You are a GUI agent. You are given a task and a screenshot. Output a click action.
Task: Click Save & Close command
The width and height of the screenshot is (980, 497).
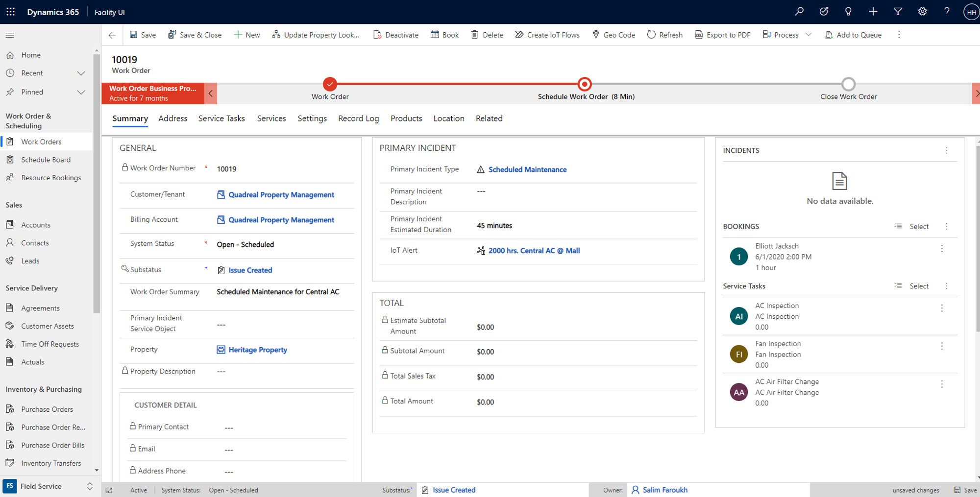coord(195,35)
